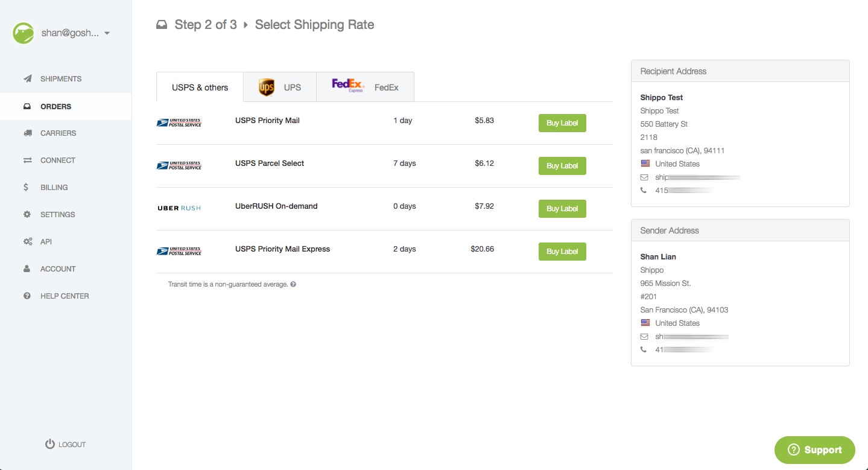The image size is (868, 470).
Task: Click 'san francisco (CA), 94111' text
Action: (682, 151)
